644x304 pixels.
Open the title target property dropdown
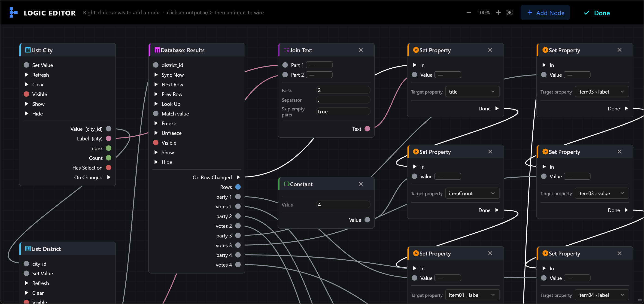pos(472,92)
